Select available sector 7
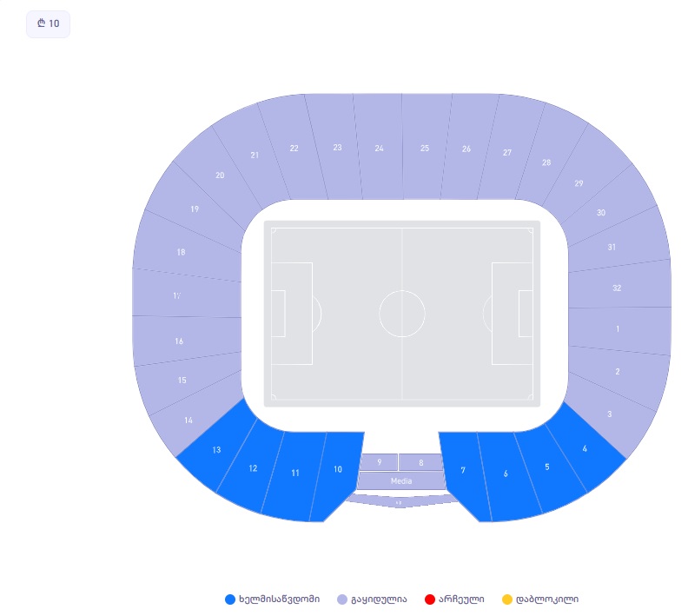The image size is (688, 616). click(463, 472)
